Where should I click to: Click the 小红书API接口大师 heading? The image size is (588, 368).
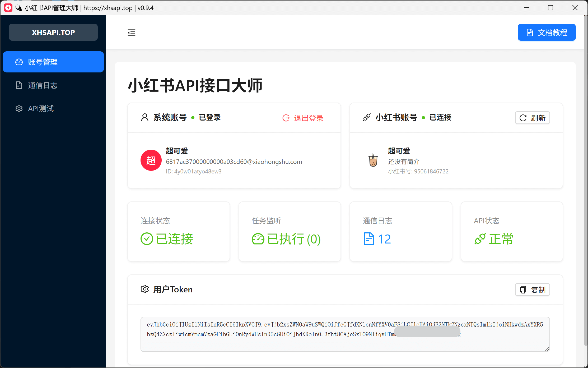click(195, 85)
